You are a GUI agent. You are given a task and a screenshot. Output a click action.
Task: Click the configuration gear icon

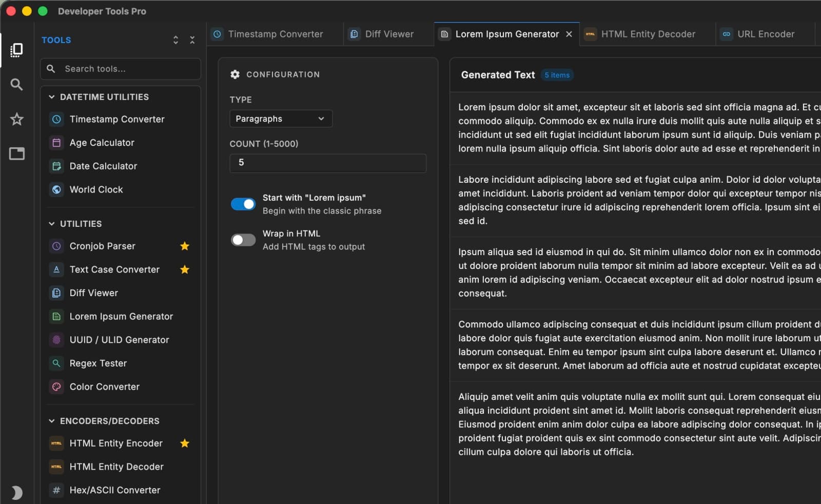(235, 74)
